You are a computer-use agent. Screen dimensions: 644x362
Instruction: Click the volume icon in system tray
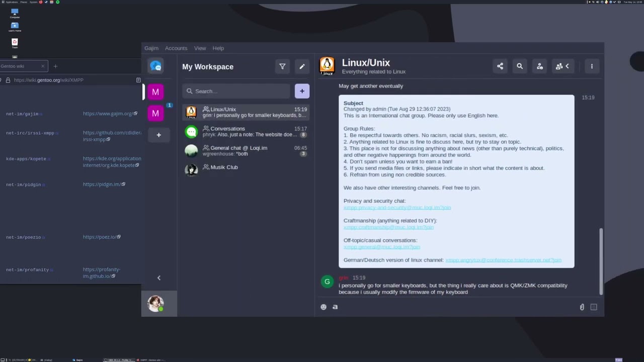point(598,2)
